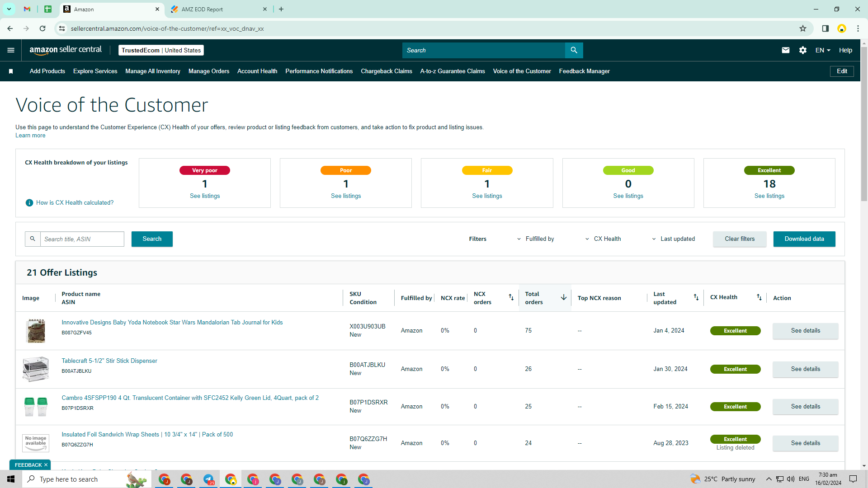The image size is (868, 488).
Task: Show hidden system tray icons
Action: coord(769,479)
